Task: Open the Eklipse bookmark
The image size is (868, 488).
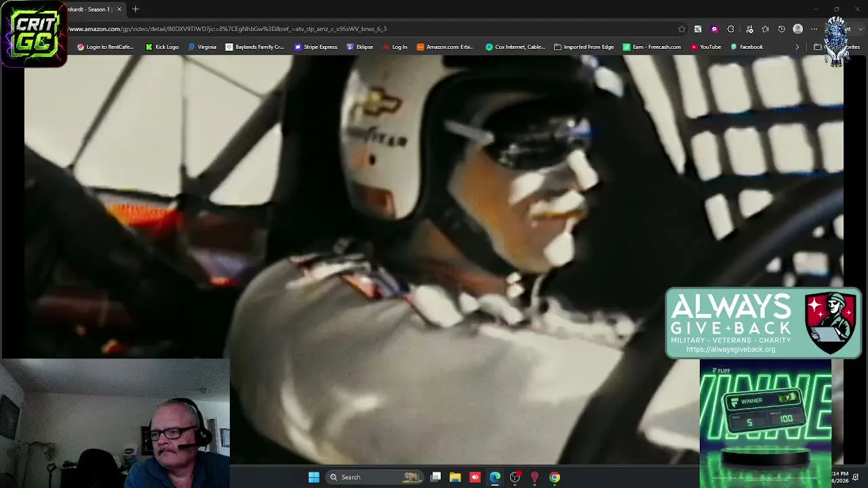Action: (x=360, y=47)
